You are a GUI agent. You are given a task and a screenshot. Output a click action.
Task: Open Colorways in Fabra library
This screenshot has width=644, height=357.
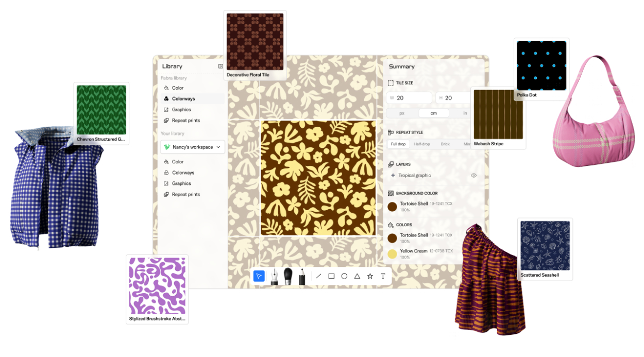(192, 99)
